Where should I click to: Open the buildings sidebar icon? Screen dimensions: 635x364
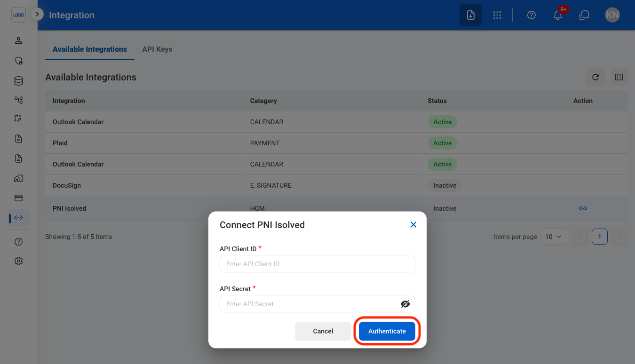(x=18, y=178)
